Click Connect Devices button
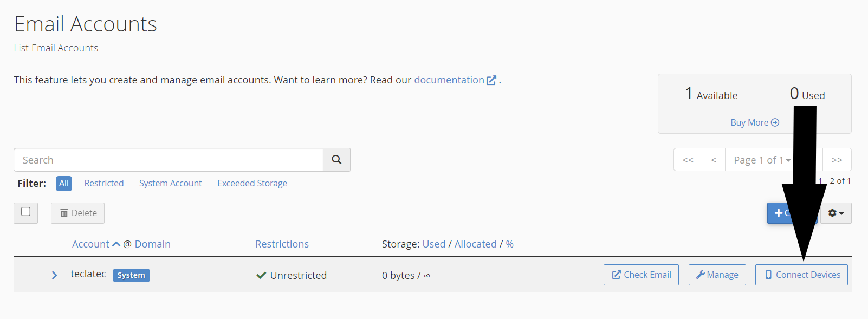The image size is (868, 319). (801, 275)
